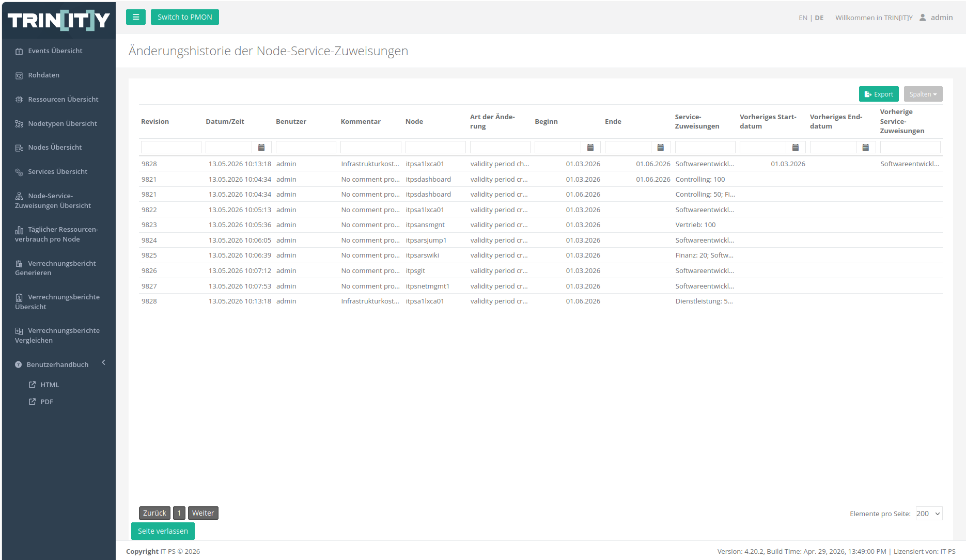Sort by Datum/Zeit column header
This screenshot has height=560, width=966.
coord(225,121)
